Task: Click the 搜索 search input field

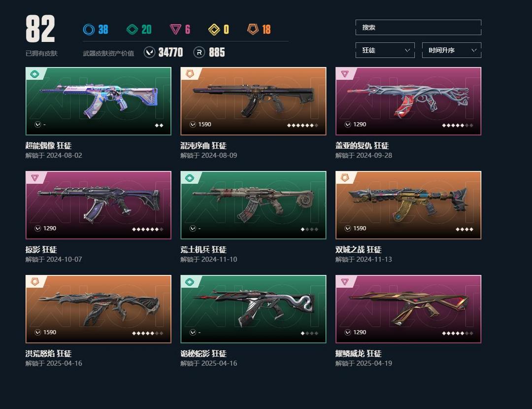Action: [x=418, y=28]
